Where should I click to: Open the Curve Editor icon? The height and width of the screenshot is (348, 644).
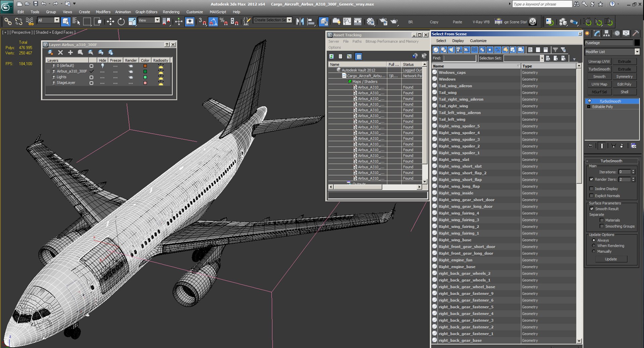347,22
